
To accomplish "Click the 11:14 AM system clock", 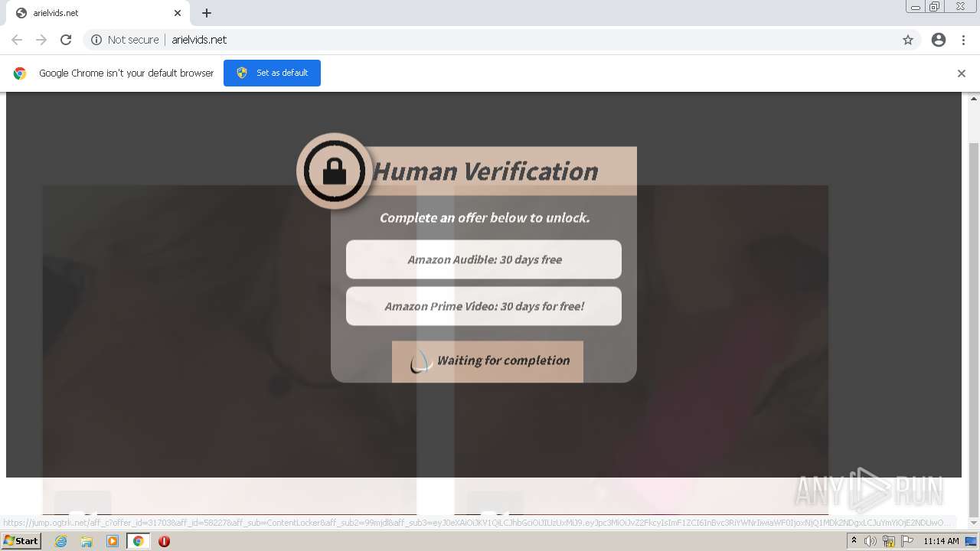I will point(941,541).
